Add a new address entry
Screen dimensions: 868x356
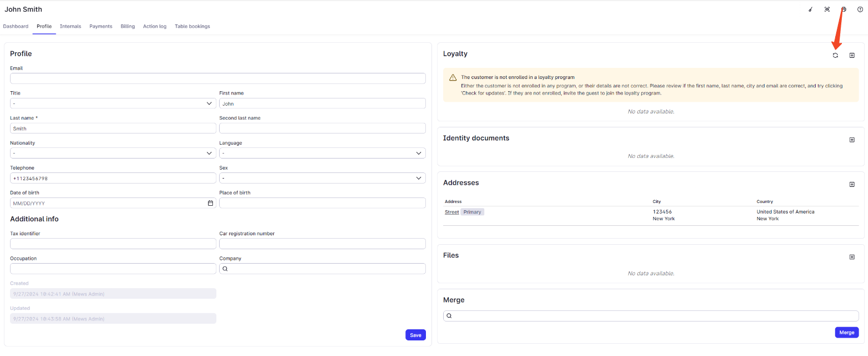851,184
